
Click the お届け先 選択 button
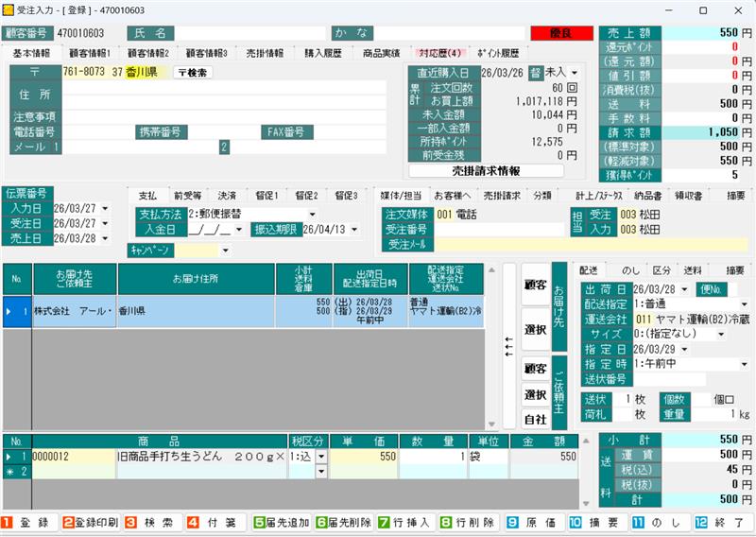535,330
